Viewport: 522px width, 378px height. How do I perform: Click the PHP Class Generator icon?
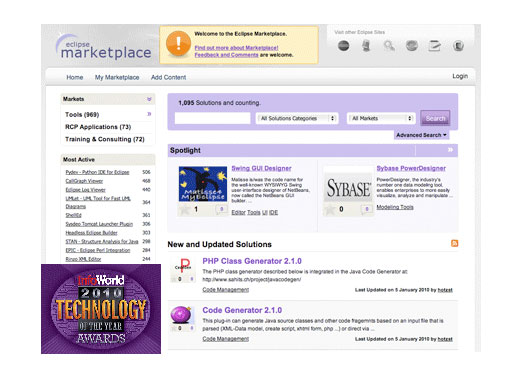tap(182, 265)
